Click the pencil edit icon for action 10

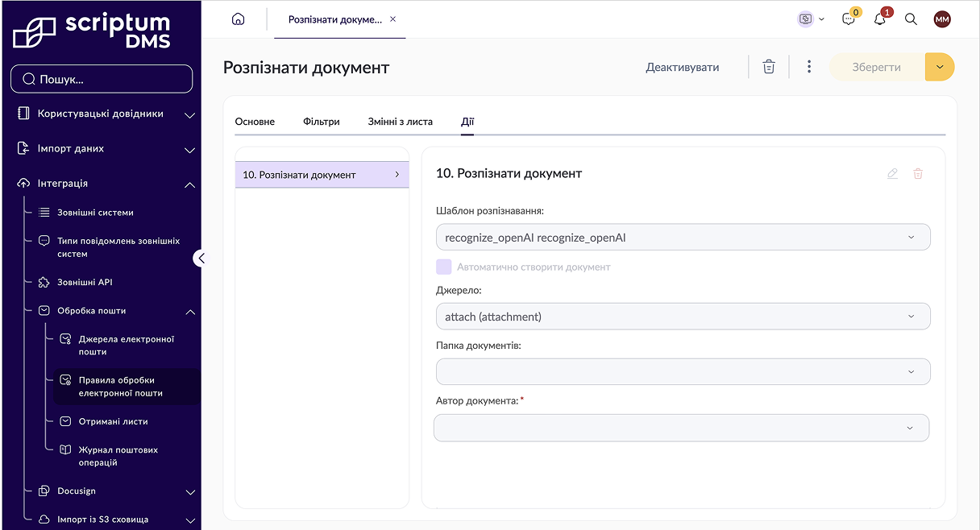point(892,173)
